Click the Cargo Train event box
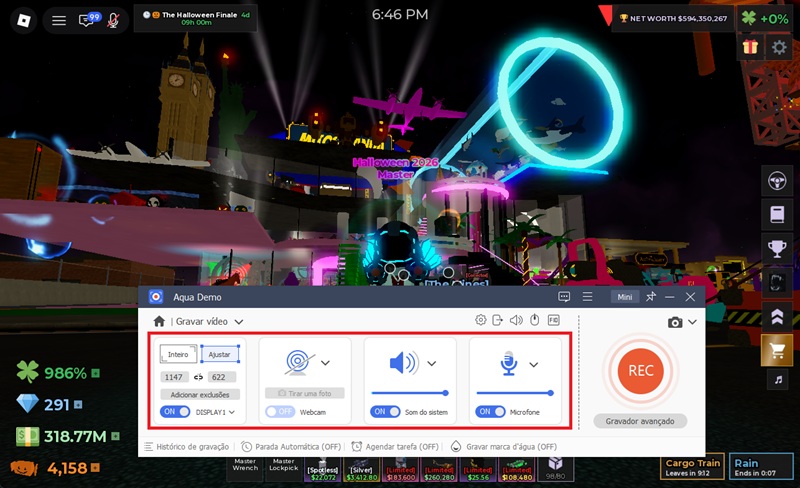This screenshot has height=488, width=800. 692,467
